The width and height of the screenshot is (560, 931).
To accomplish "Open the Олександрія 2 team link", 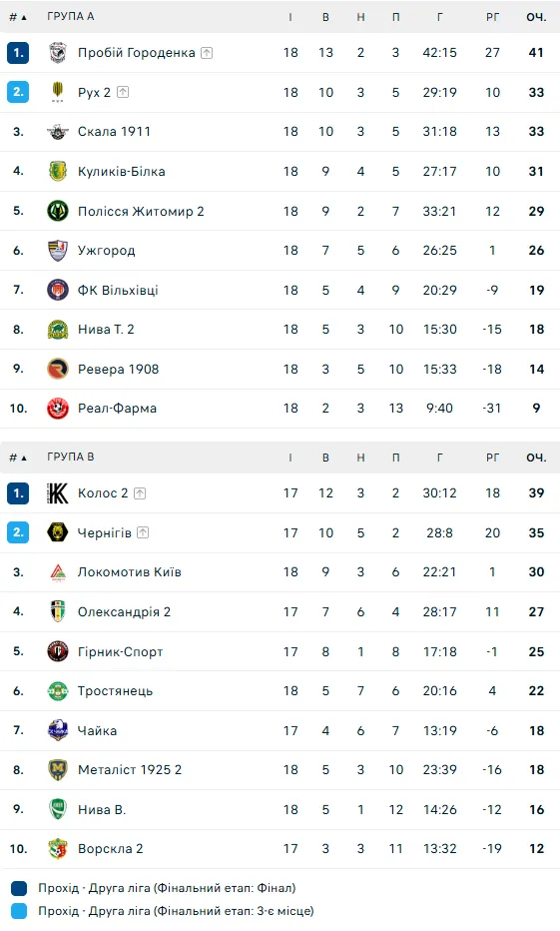I will click(124, 612).
